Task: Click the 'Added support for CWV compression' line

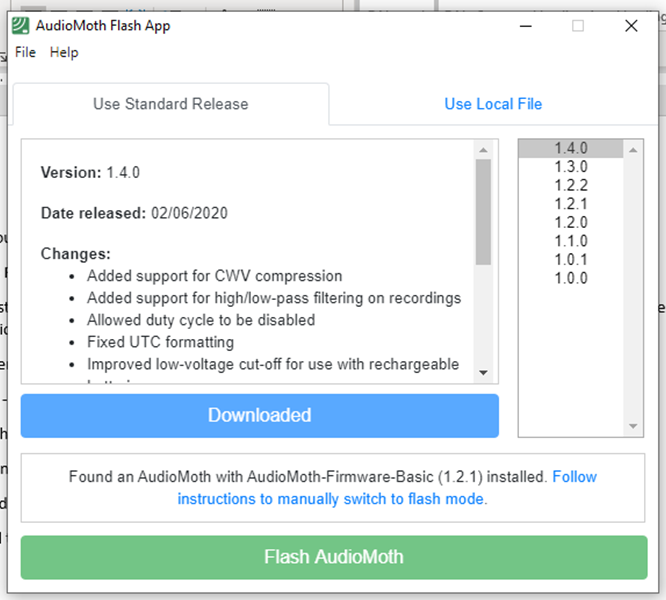Action: coord(214,276)
